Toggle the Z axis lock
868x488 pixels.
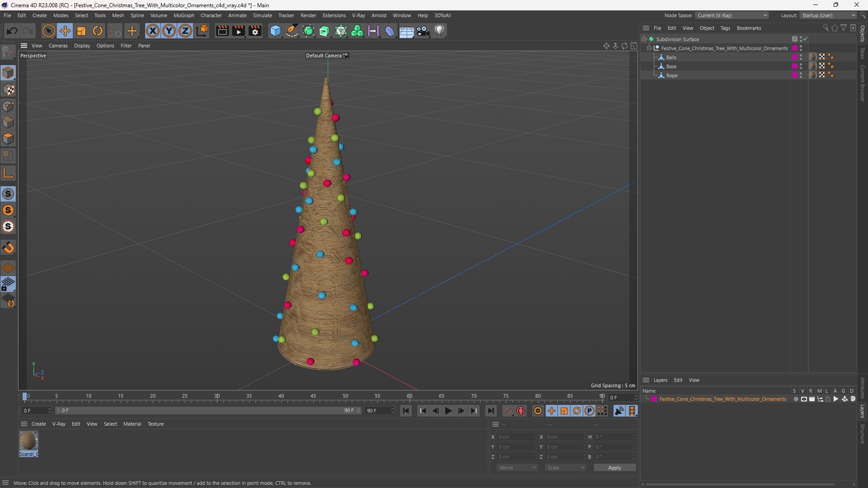click(185, 31)
